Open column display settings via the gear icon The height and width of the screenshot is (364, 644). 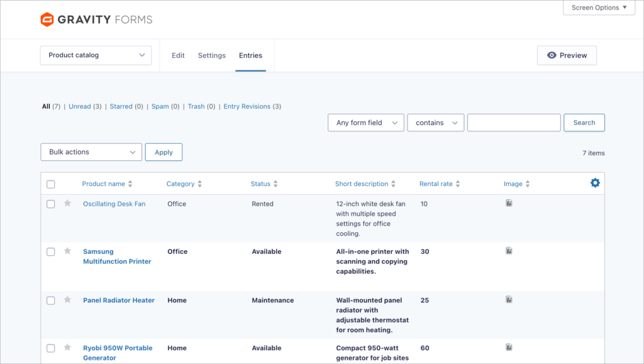(x=595, y=183)
